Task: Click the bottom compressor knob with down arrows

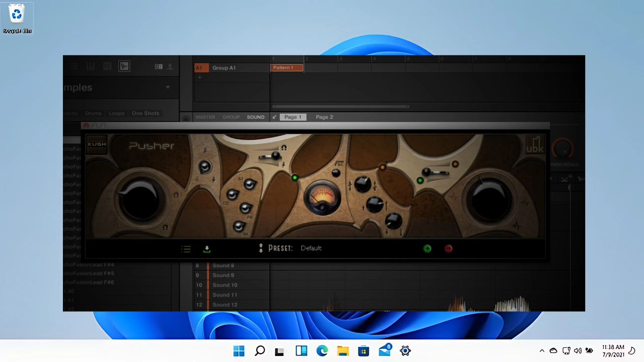Action: point(393,220)
